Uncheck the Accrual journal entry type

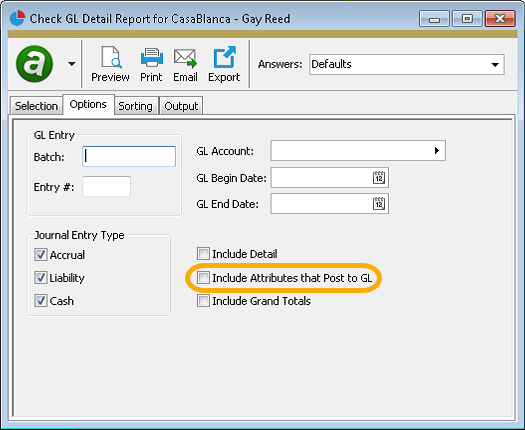click(41, 255)
